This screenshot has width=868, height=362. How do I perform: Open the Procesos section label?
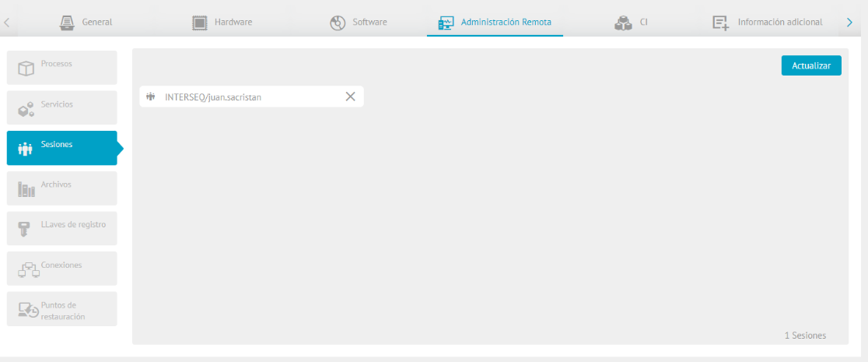57,64
